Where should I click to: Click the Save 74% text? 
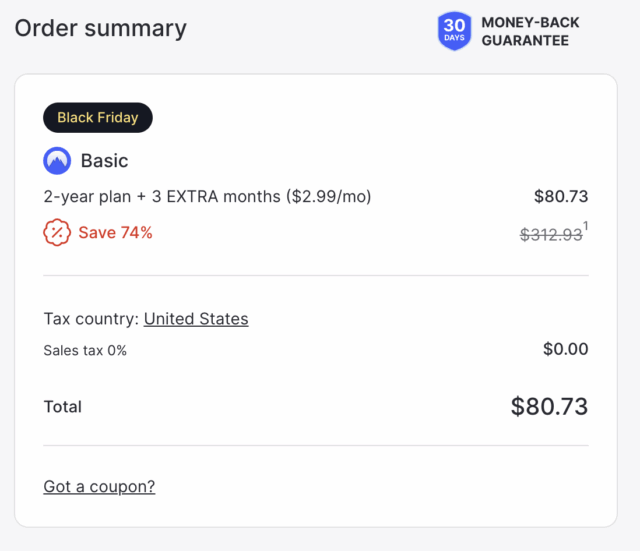[115, 233]
